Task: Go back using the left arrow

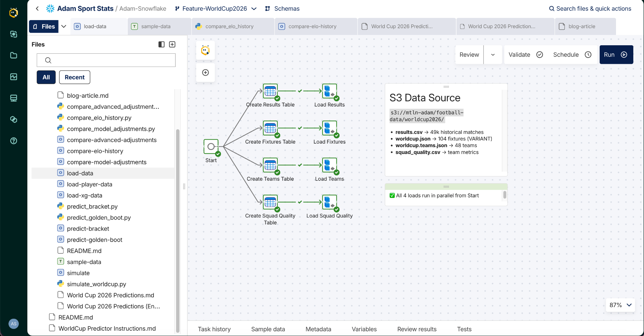Action: pos(37,8)
